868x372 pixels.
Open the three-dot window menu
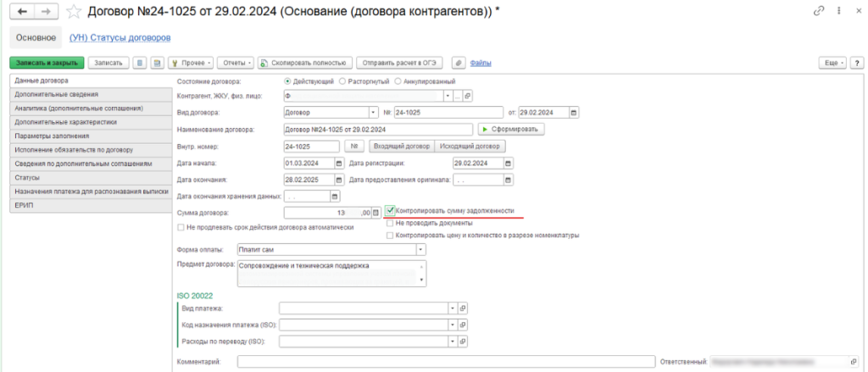(x=840, y=11)
